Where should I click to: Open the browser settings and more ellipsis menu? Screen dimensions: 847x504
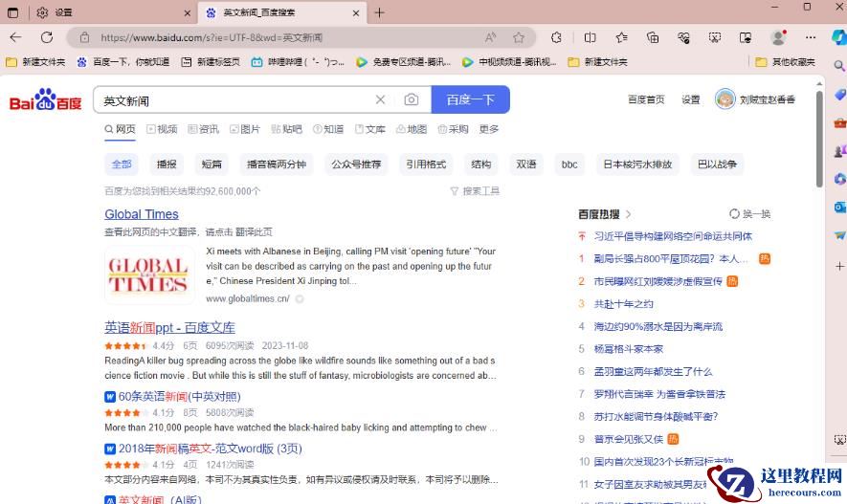[x=811, y=37]
